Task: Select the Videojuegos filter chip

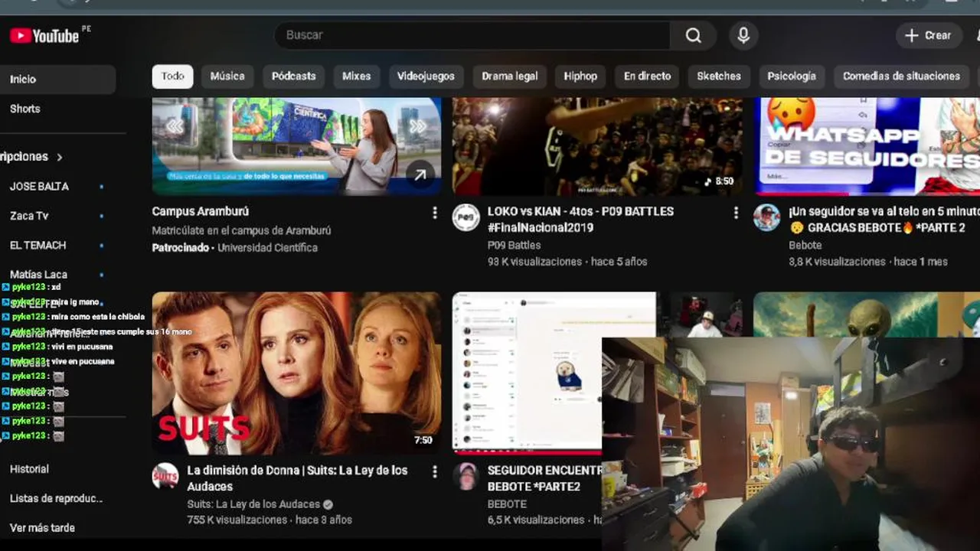Action: pyautogui.click(x=426, y=76)
